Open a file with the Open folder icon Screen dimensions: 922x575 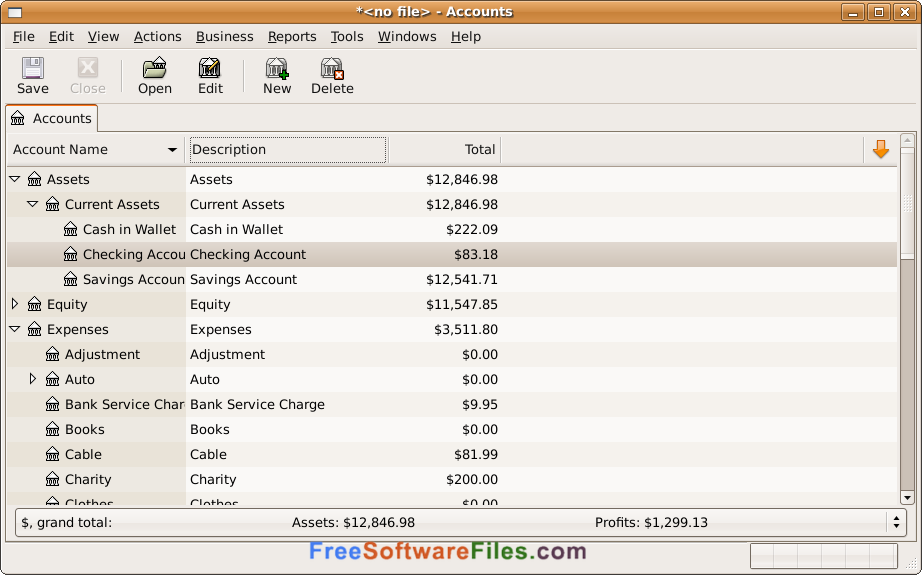click(x=155, y=68)
